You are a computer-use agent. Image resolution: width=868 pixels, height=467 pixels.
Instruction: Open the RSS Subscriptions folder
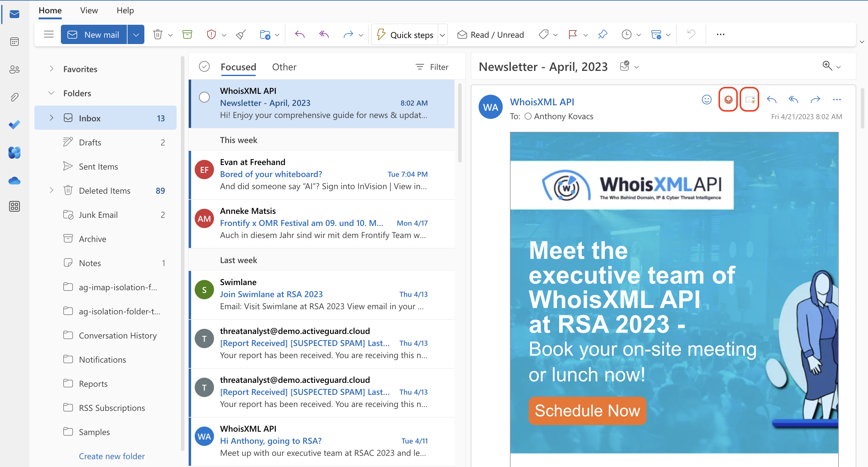tap(105, 408)
